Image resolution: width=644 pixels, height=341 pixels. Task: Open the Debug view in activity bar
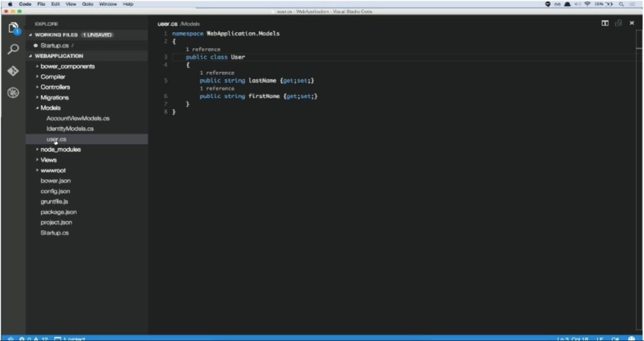pos(14,93)
